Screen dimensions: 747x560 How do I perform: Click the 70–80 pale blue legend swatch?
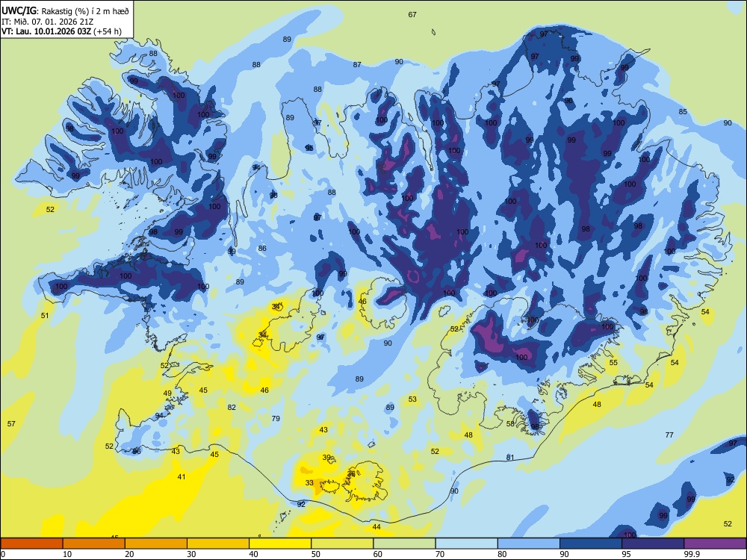coord(466,544)
